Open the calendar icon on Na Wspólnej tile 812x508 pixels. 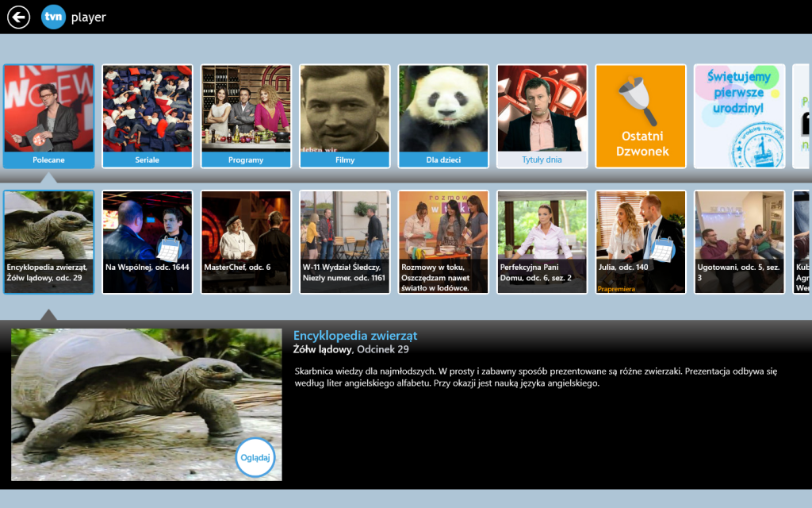pos(168,249)
